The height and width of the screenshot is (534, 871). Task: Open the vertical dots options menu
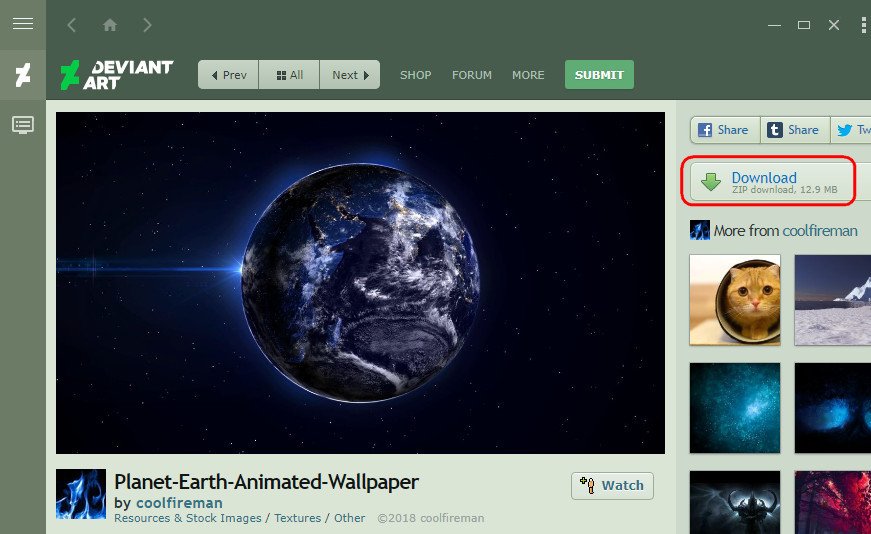(x=864, y=25)
